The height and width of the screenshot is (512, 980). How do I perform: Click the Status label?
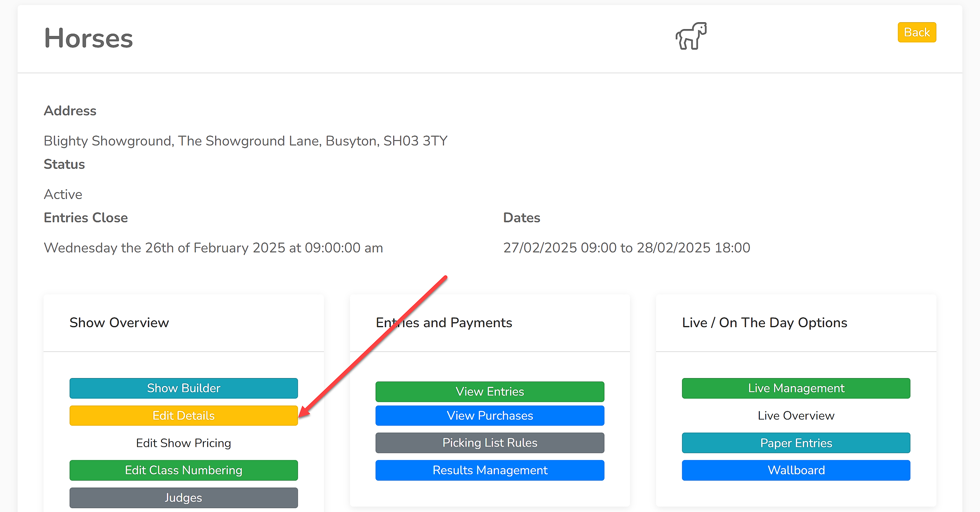pyautogui.click(x=64, y=164)
